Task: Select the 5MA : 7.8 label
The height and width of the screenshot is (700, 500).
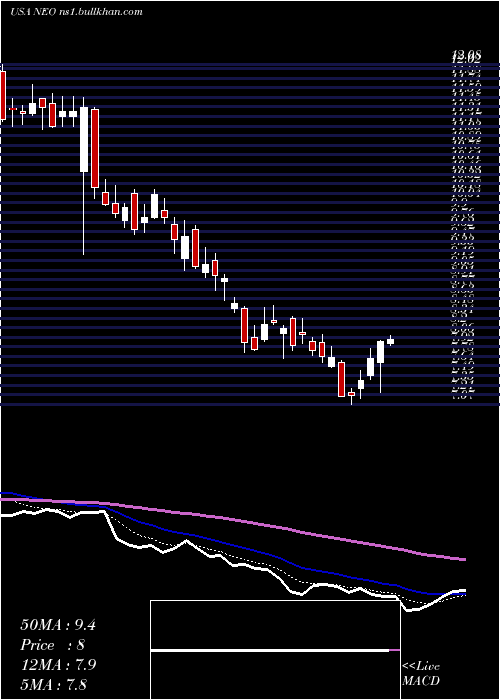Action: pyautogui.click(x=54, y=684)
